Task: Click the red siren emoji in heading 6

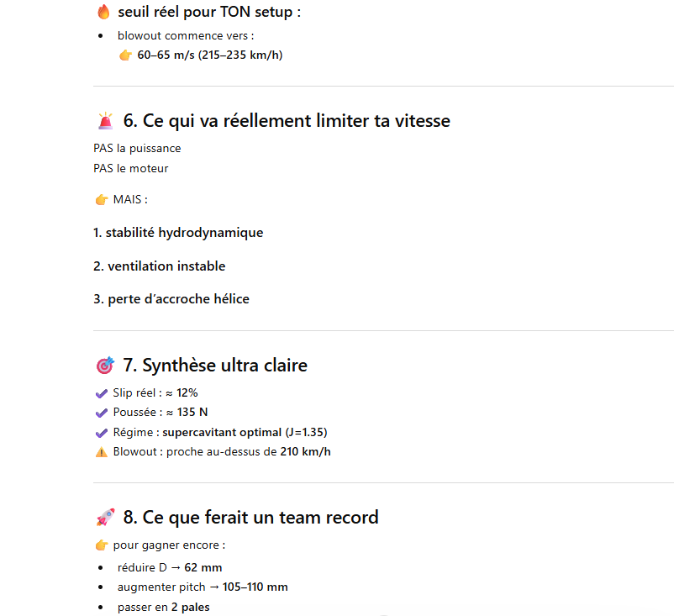Action: tap(105, 121)
